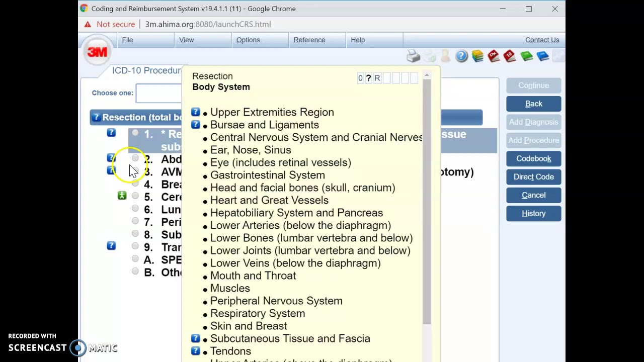Select radio button for option 7
The height and width of the screenshot is (362, 644).
[x=135, y=221]
